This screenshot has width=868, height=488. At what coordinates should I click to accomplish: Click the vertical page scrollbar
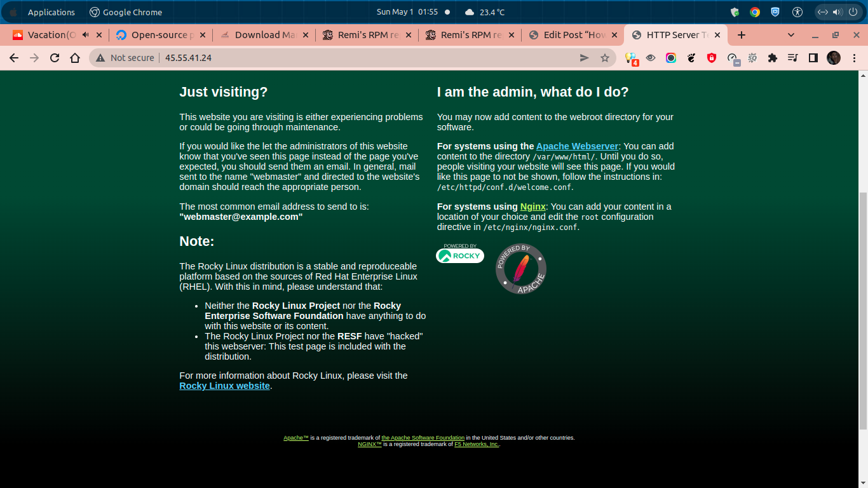(863, 311)
